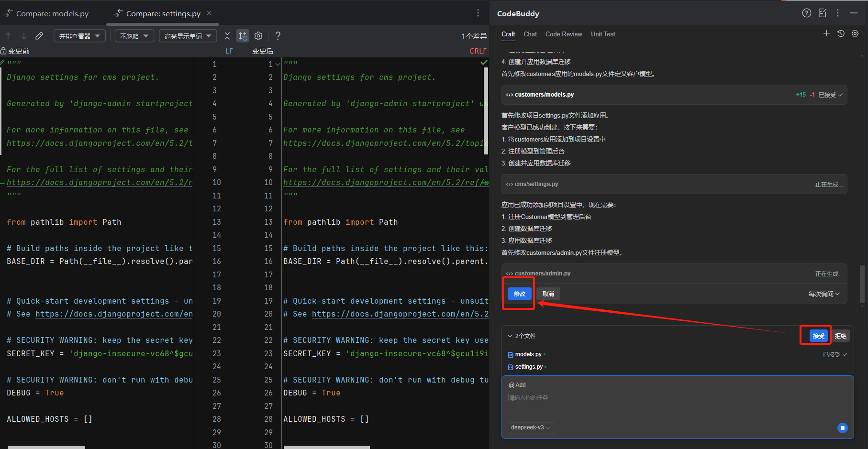Stop generation with blue stop button

tap(843, 428)
